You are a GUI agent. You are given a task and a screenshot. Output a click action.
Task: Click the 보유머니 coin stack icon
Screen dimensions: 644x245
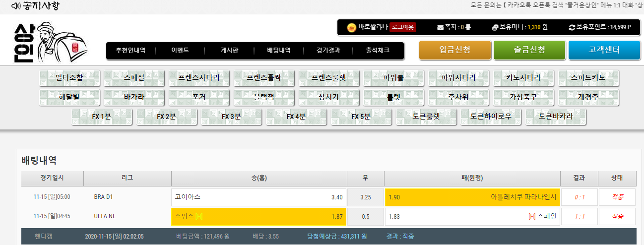pos(495,28)
